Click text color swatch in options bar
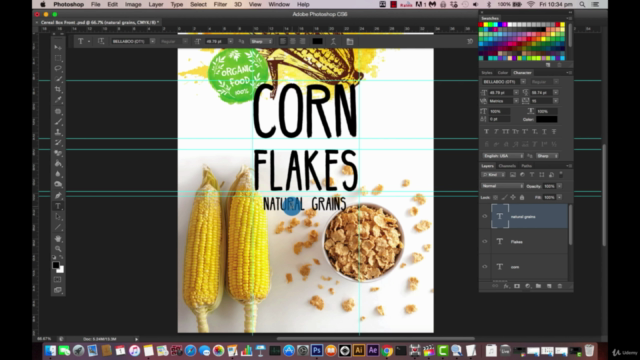Viewport: 640px width, 360px height. click(x=318, y=41)
